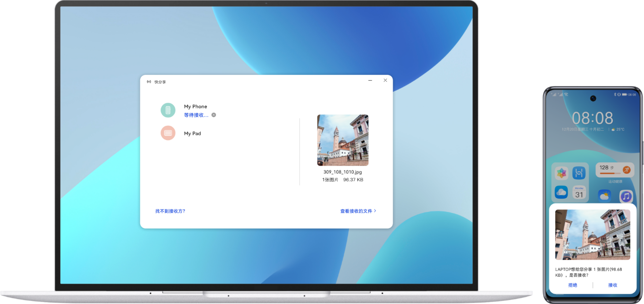Image resolution: width=644 pixels, height=304 pixels.
Task: Click the 309_108_1010.jpg image thumbnail
Action: tap(343, 140)
